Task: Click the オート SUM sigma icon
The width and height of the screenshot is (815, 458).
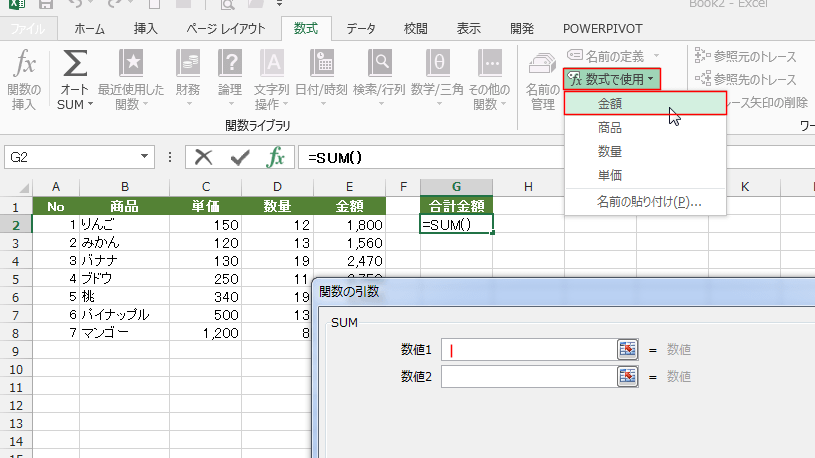Action: tap(74, 66)
